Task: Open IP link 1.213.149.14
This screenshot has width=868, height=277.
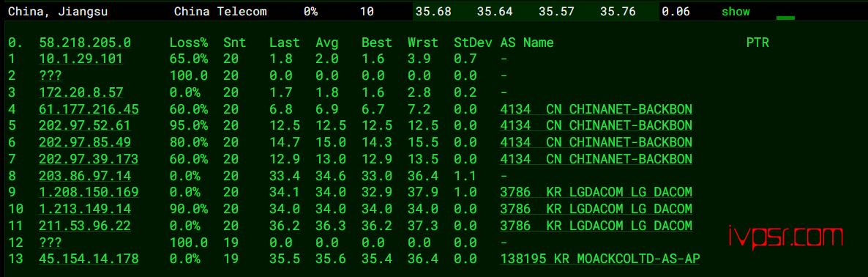Action: point(85,209)
